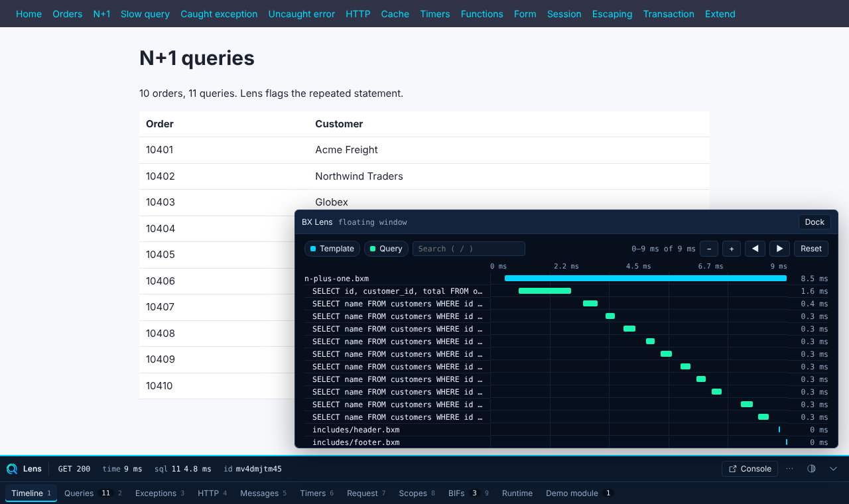Viewport: 849px width, 504px height.
Task: Open the Timers tab in the Lens panel
Action: coord(316,493)
